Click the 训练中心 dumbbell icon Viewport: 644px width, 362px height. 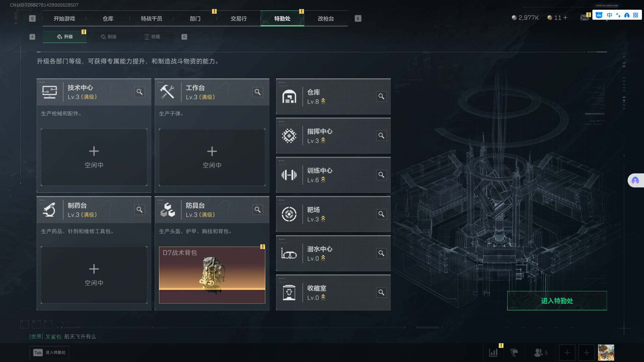(x=289, y=175)
